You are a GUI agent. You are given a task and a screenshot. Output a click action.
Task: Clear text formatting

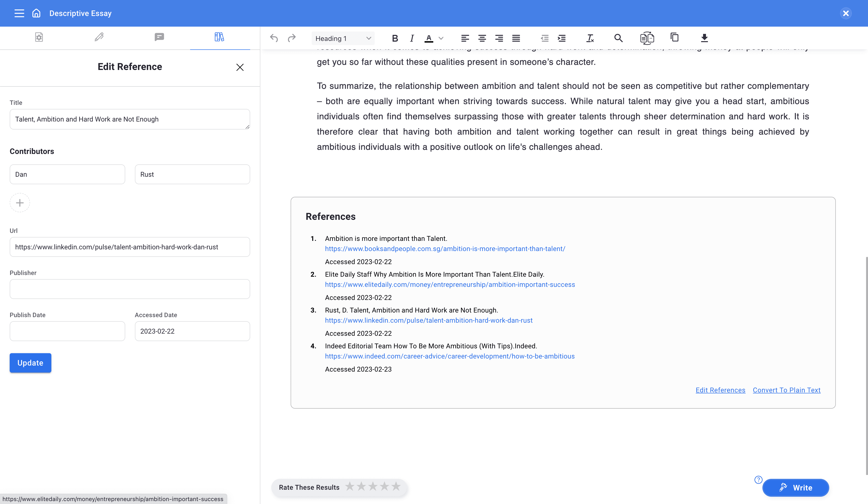pyautogui.click(x=590, y=38)
